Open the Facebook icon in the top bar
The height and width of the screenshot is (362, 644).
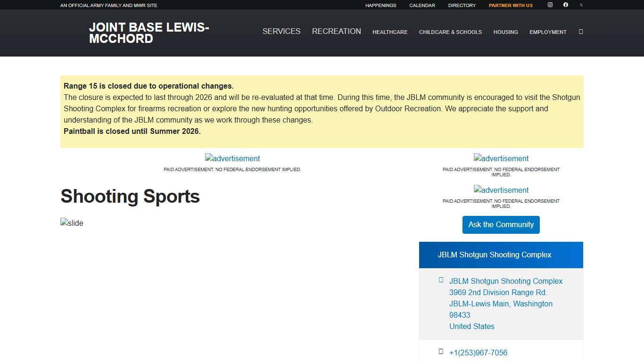tap(565, 5)
